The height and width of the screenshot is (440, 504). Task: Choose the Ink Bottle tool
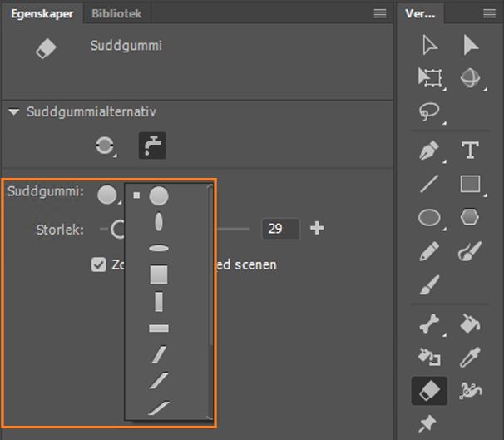coord(429,357)
